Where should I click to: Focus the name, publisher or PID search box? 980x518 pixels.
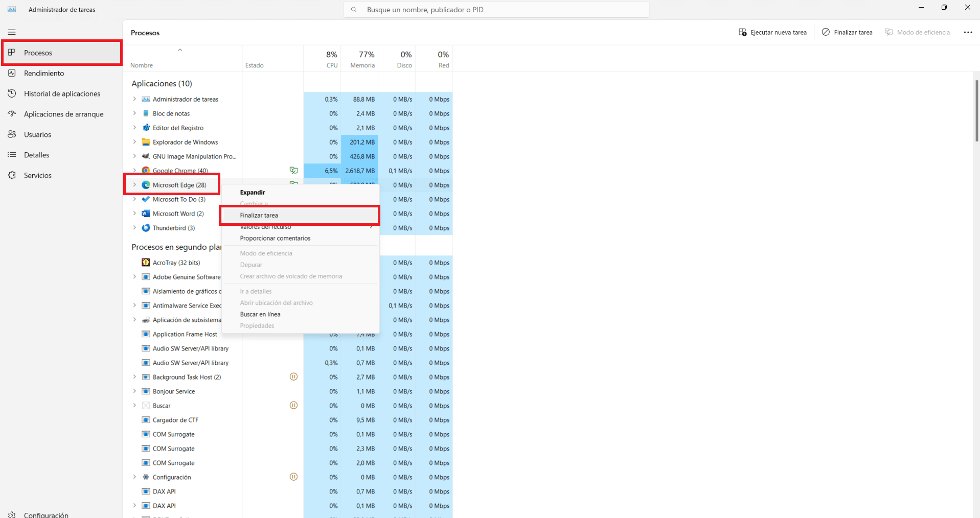coord(496,10)
